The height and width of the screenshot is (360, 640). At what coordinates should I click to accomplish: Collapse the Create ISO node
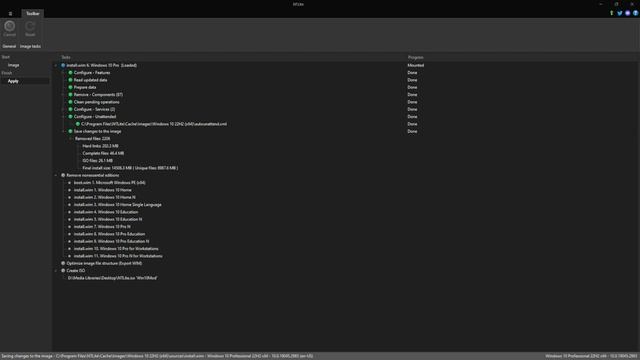click(x=56, y=271)
